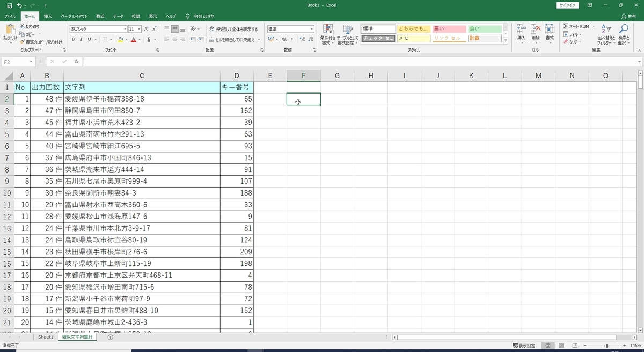Add a new sheet with plus icon
The image size is (644, 352).
pos(111,337)
